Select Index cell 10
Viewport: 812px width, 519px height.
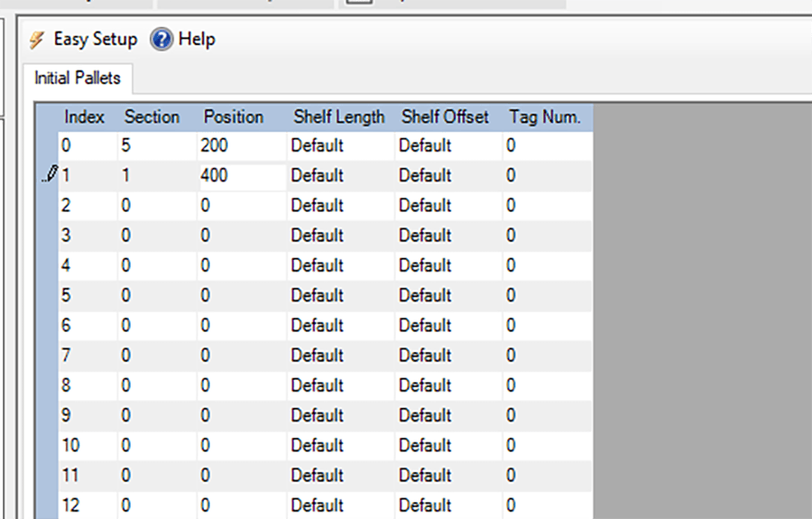click(x=88, y=446)
